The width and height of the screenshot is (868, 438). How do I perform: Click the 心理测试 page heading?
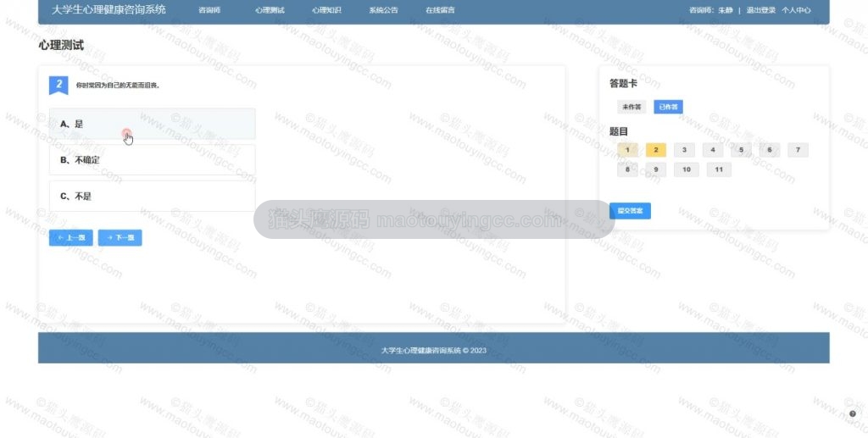tap(61, 46)
